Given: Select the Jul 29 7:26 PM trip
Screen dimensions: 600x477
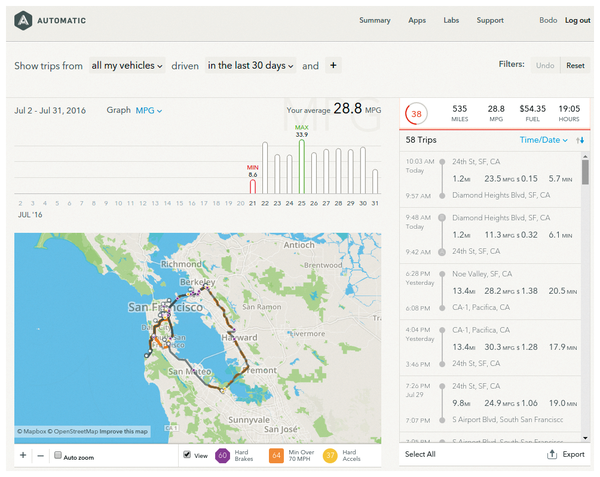Looking at the screenshot, I should (490, 404).
